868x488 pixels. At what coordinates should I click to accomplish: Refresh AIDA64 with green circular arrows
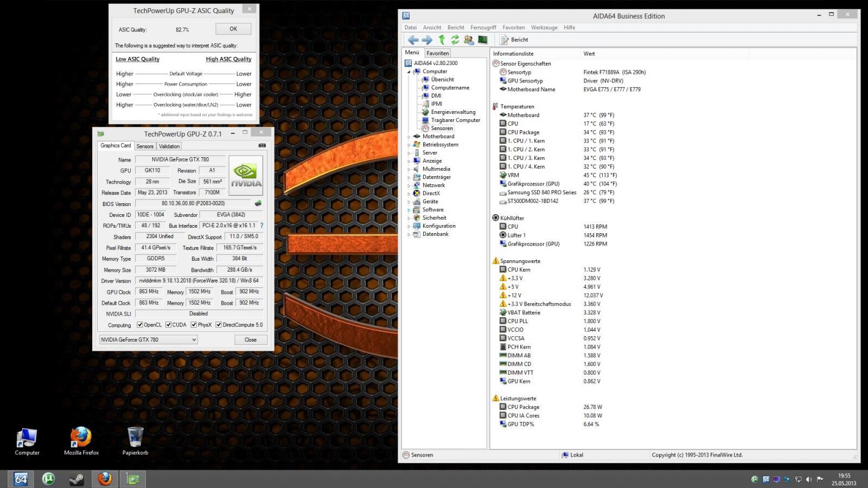(455, 40)
